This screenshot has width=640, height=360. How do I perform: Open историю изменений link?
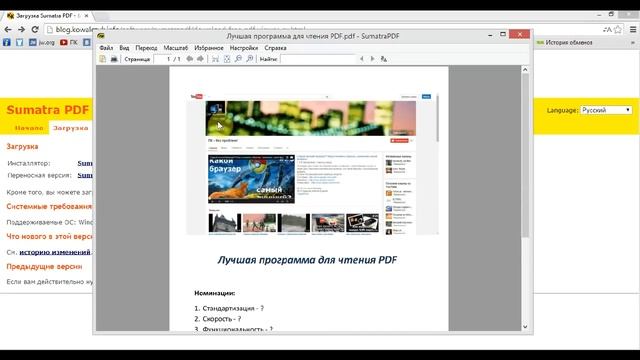click(55, 252)
